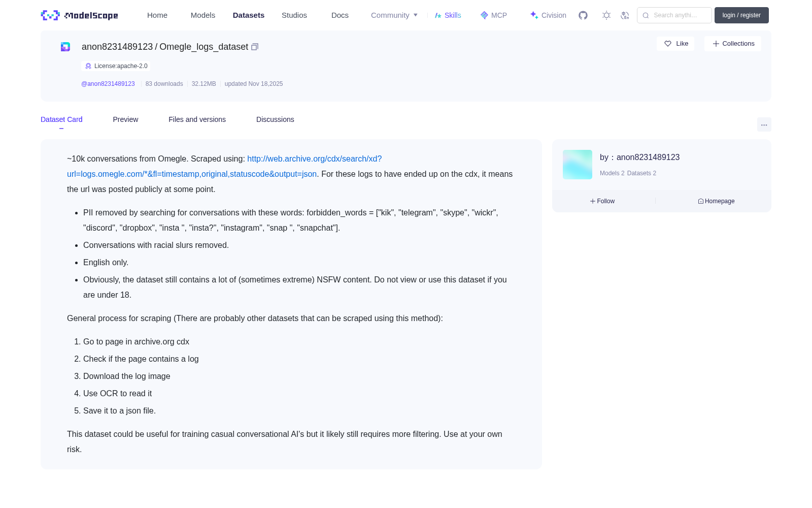Click 'Datasets 2' count under the author name
This screenshot has width=812, height=508.
[641, 173]
